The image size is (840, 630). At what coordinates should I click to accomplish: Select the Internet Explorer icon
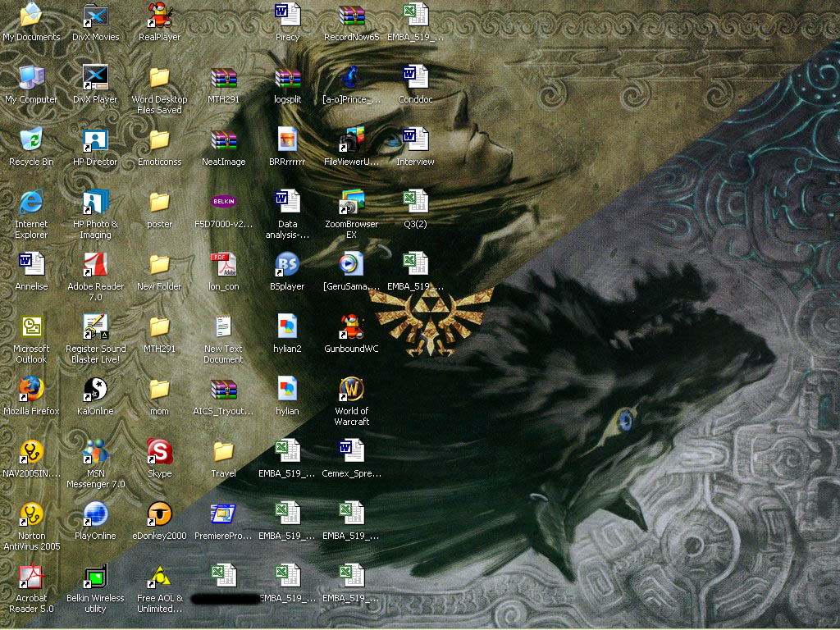[31, 203]
